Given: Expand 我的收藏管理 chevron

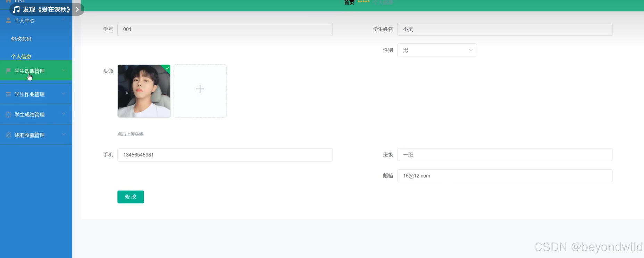Looking at the screenshot, I should pyautogui.click(x=64, y=134).
